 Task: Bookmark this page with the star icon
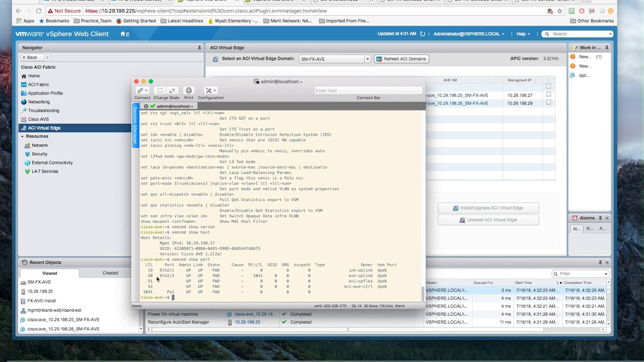(559, 11)
